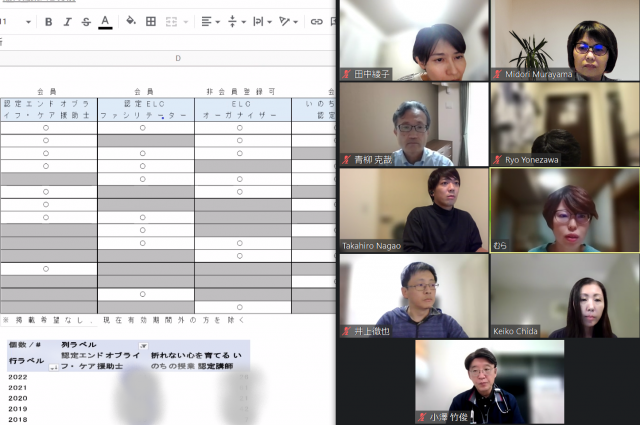Image resolution: width=640 pixels, height=425 pixels.
Task: Select Keiko Chida's video tile
Action: [x=565, y=296]
